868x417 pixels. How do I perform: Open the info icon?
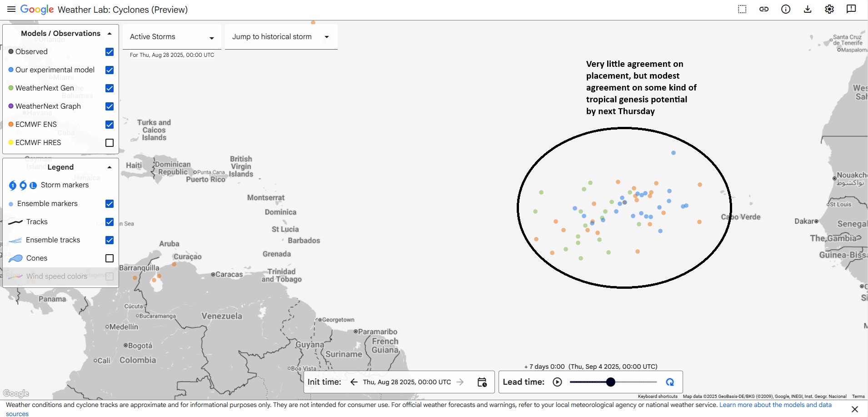click(786, 9)
